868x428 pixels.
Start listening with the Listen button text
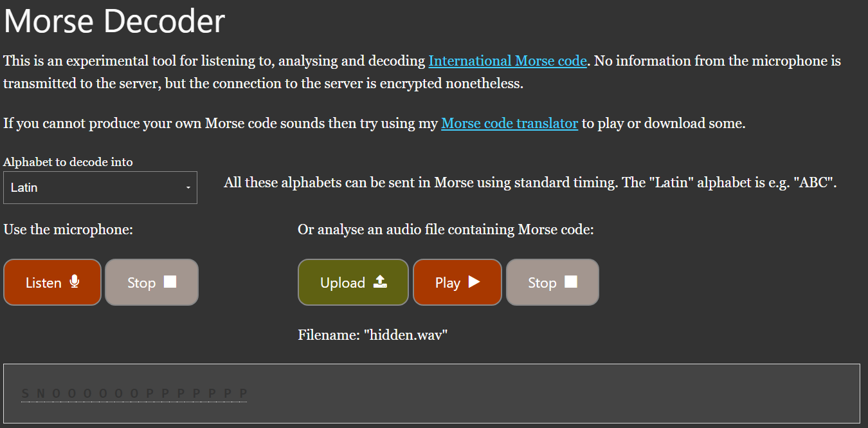tap(43, 283)
